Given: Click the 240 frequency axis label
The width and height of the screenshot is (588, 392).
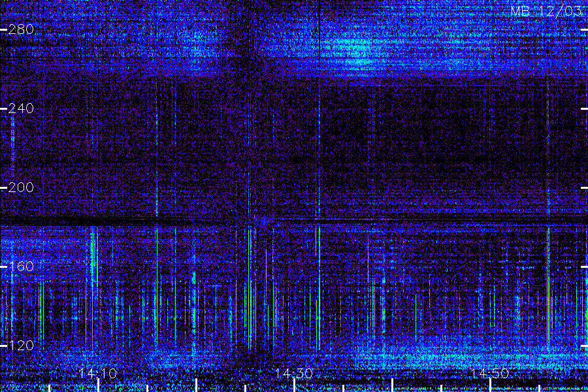Looking at the screenshot, I should coord(21,108).
